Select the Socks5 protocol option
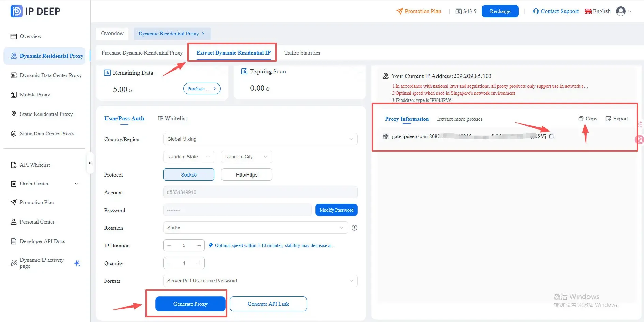644x322 pixels. coord(189,174)
